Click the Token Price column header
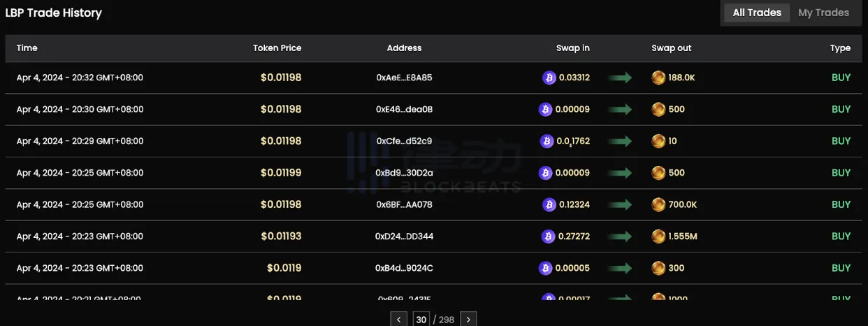 click(277, 48)
